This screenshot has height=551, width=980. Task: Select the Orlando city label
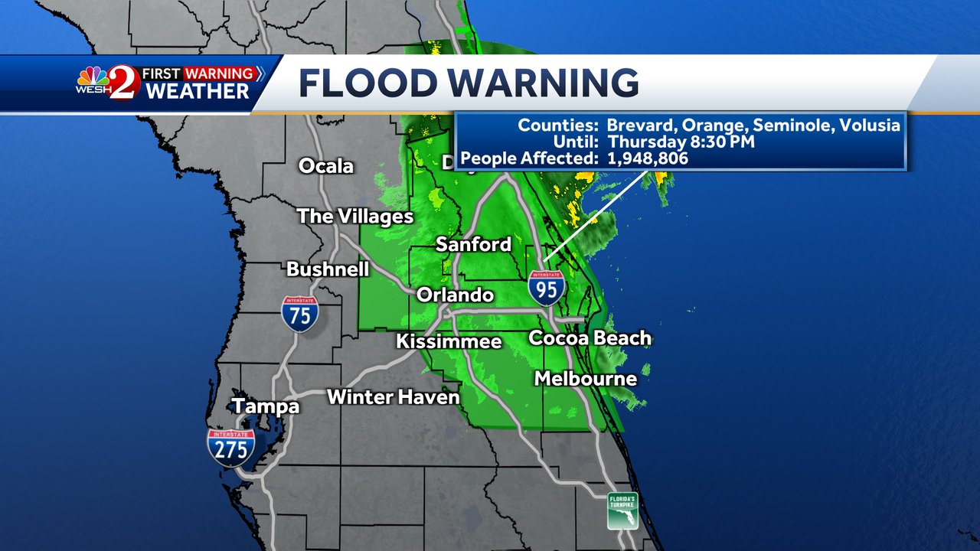457,295
